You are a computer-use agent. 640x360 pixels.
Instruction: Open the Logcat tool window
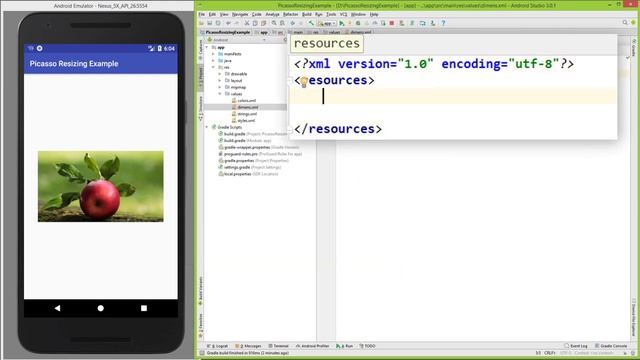tap(218, 346)
